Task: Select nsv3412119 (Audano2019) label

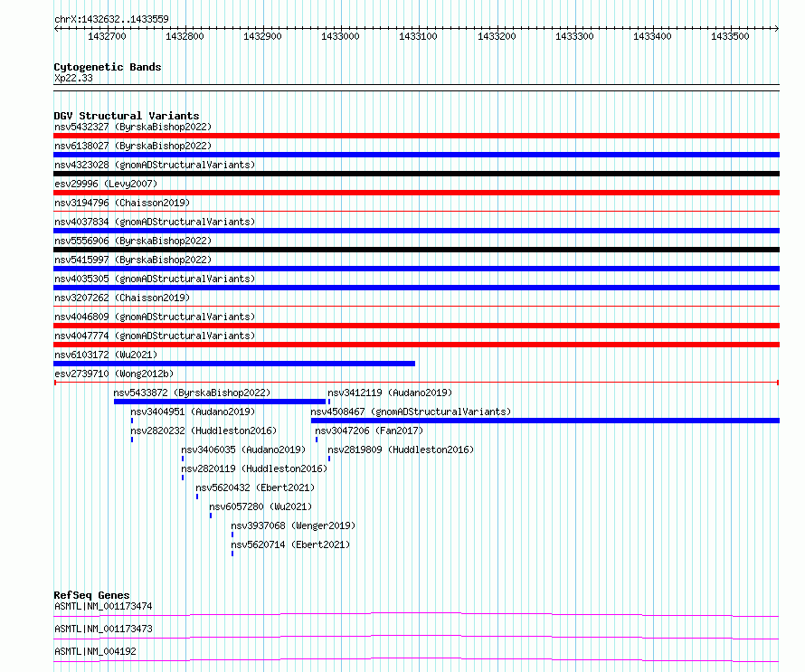Action: 390,393
